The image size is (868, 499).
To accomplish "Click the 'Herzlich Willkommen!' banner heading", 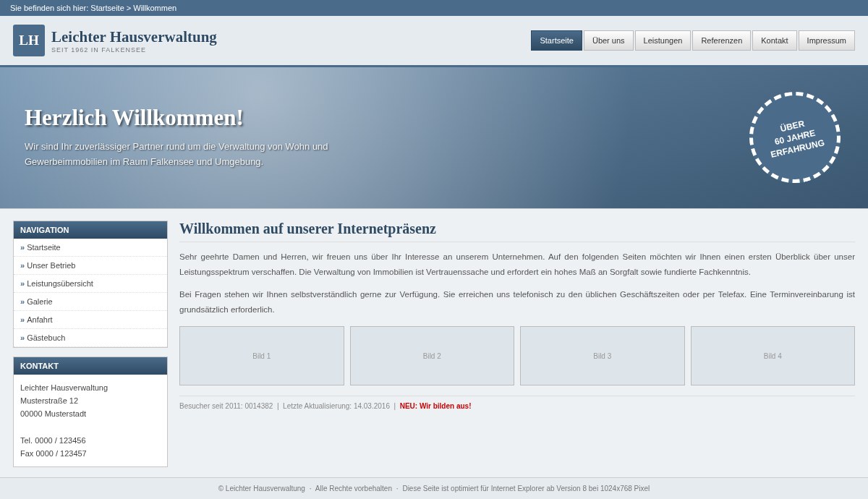I will pos(134,117).
